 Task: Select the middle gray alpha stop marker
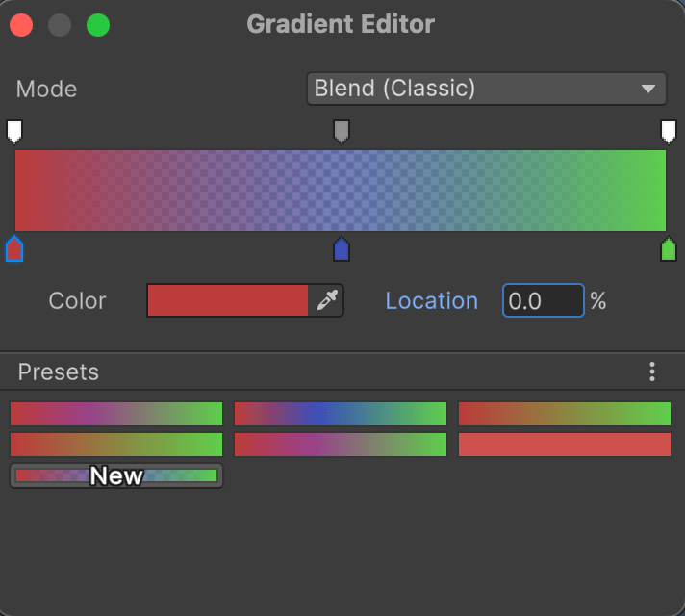click(342, 131)
